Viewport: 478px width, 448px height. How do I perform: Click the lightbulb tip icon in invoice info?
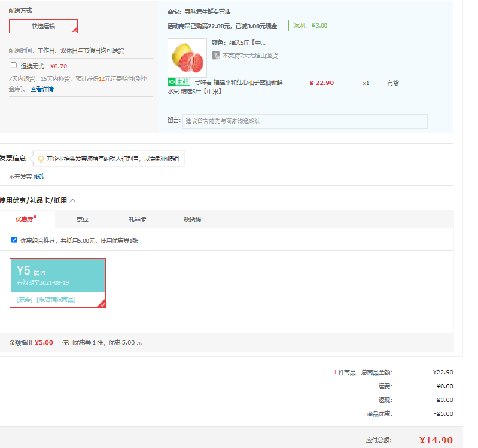click(41, 159)
